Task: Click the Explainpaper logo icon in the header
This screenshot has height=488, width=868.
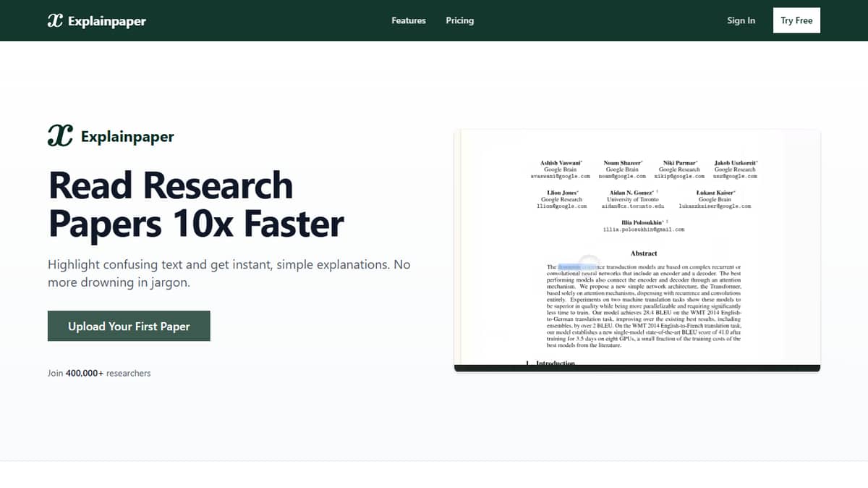Action: [55, 21]
